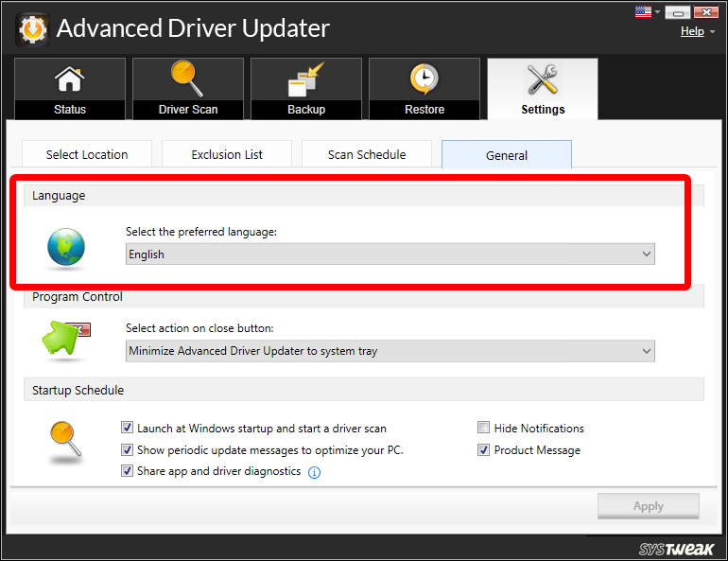Enable Hide Notifications checkbox
Screen dimensions: 728x561
483,428
